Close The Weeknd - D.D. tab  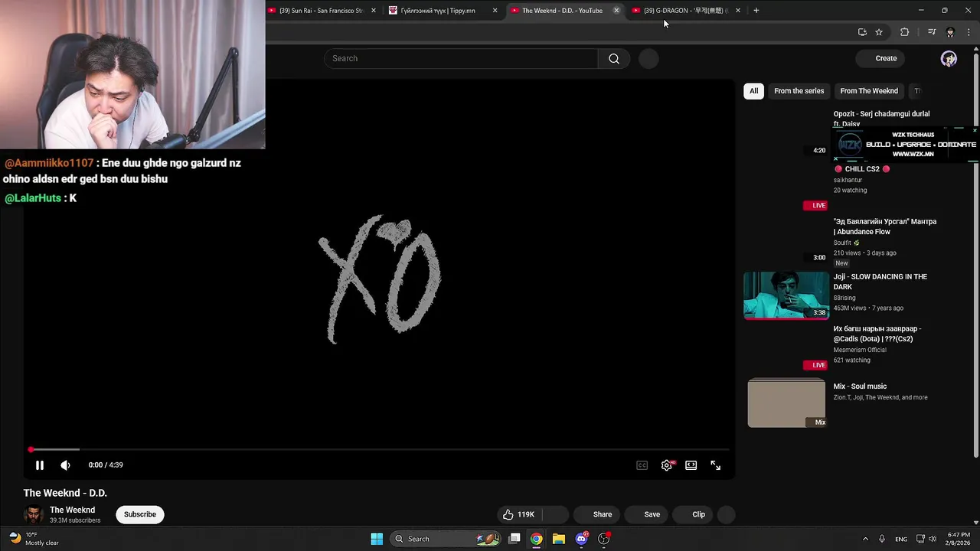(616, 11)
